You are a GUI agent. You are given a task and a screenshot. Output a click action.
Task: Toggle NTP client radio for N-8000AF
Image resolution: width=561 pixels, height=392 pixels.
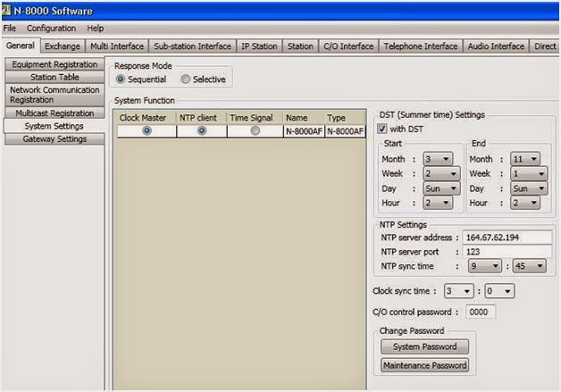pos(202,131)
